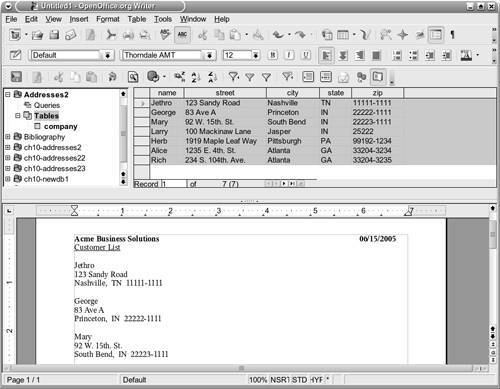Print the document with the printer icon
The image size is (500, 389).
coord(128,35)
